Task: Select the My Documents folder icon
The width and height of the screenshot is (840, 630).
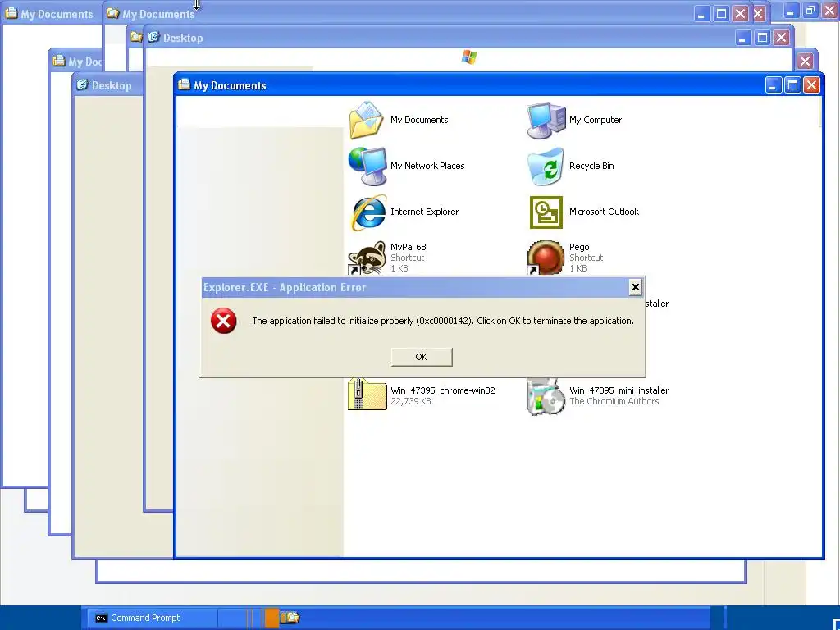Action: (x=367, y=120)
